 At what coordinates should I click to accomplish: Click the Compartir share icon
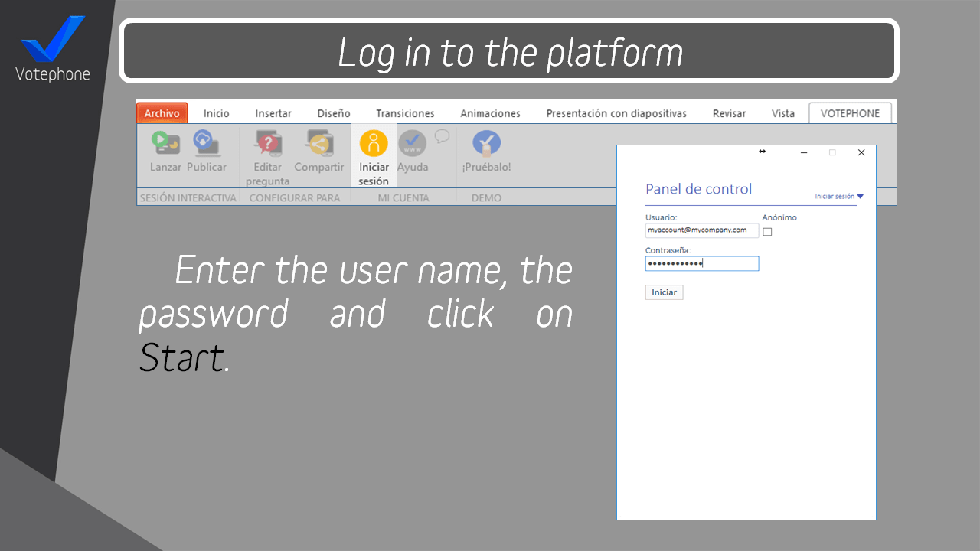click(319, 143)
